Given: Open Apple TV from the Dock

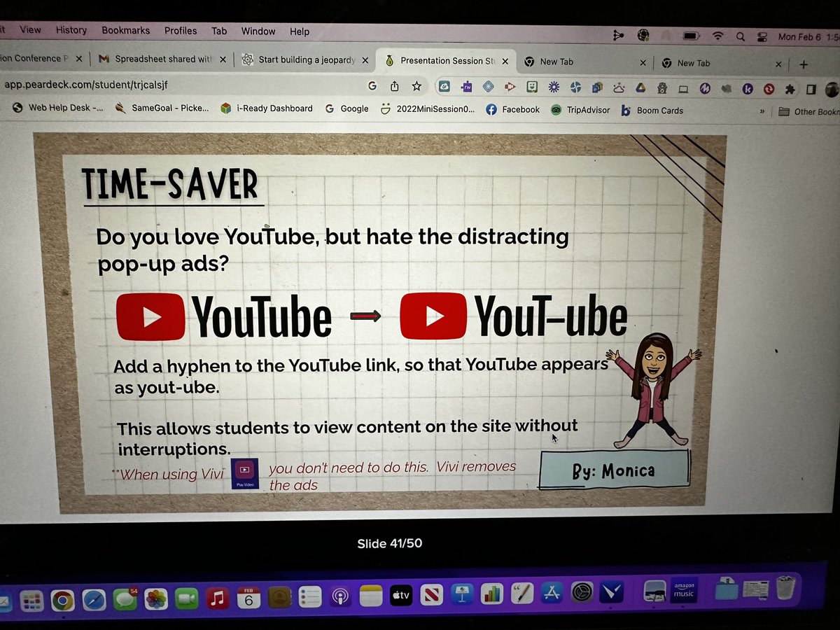Looking at the screenshot, I should coord(401,596).
